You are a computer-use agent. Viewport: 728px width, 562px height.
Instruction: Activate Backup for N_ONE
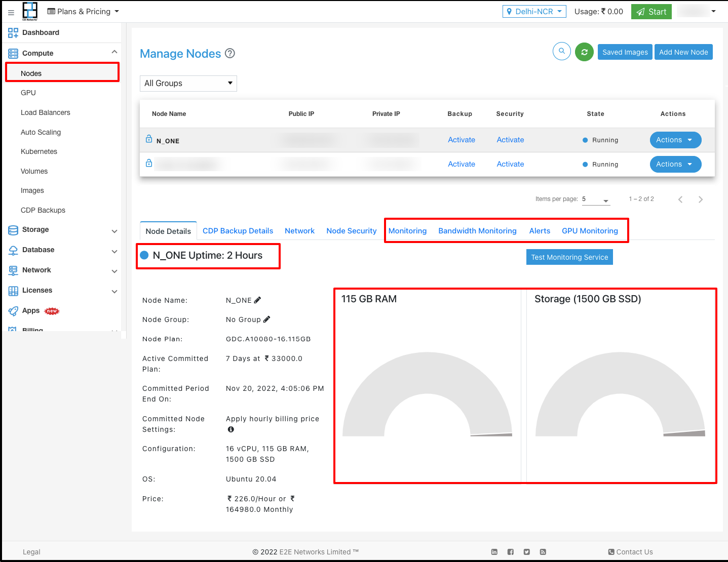click(x=462, y=140)
